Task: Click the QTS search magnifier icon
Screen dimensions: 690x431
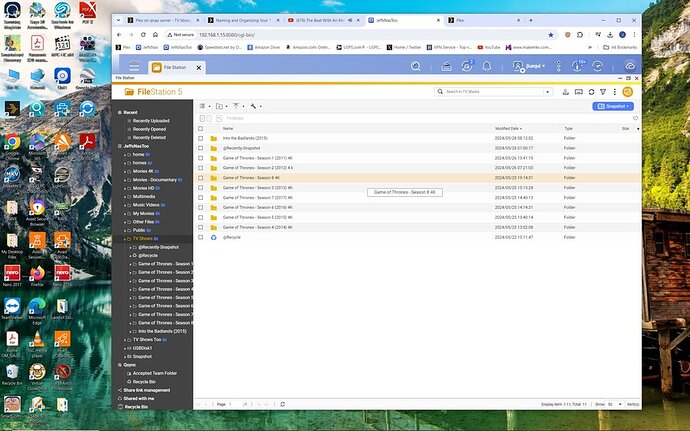Action: coord(415,66)
